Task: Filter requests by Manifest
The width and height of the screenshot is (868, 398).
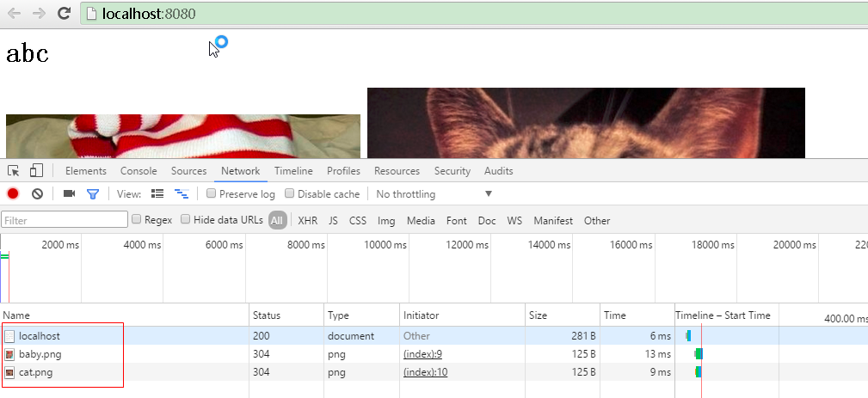Action: click(x=553, y=221)
